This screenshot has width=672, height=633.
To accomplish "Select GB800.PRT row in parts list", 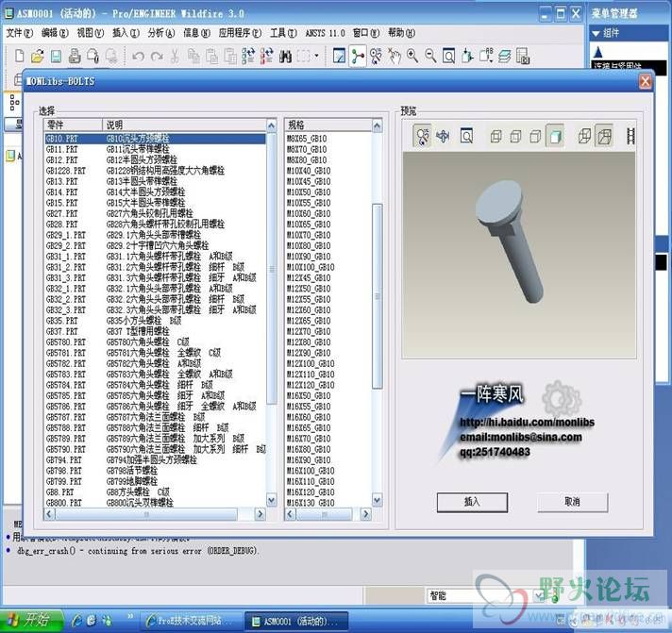I will [155, 503].
